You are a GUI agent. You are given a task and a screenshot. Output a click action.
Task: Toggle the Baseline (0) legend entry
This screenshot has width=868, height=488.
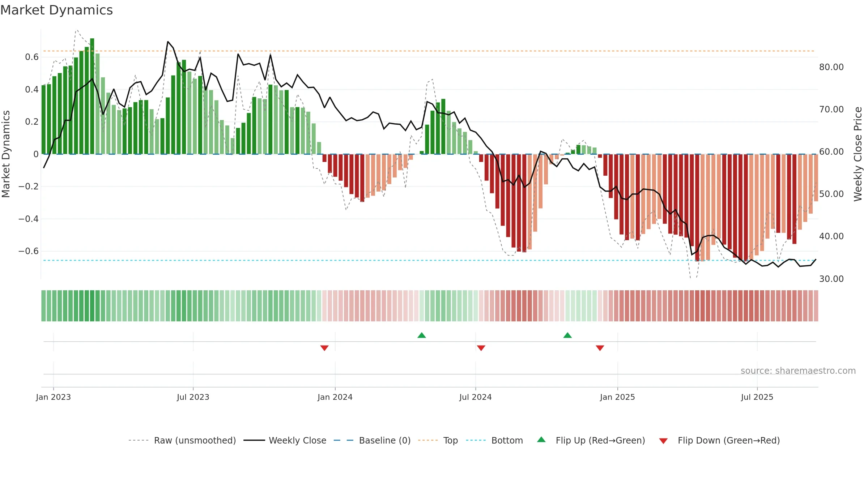click(x=372, y=440)
